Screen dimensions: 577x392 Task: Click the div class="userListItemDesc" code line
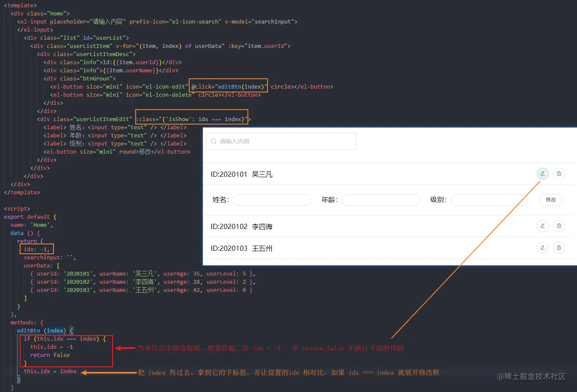[x=86, y=54]
